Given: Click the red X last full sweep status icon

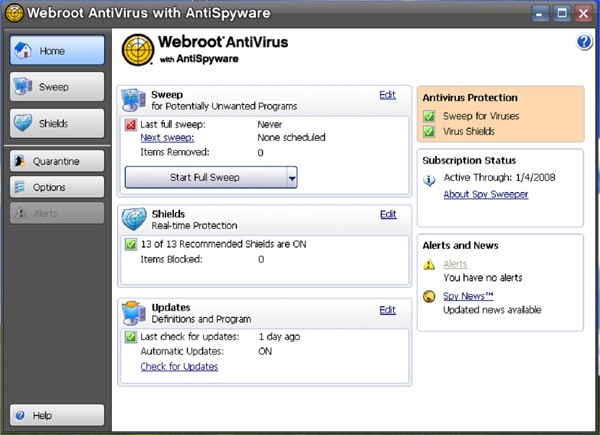Looking at the screenshot, I should (x=131, y=125).
